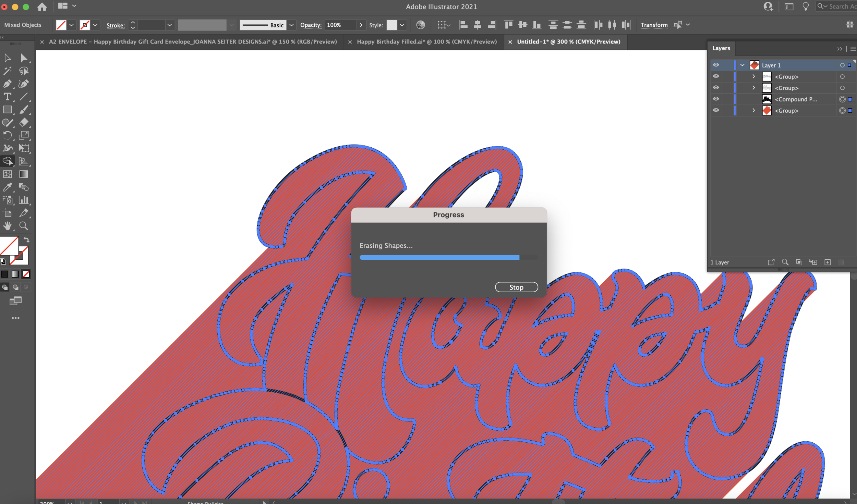
Task: Switch to A2 ENVELOPE document tab
Action: click(193, 42)
